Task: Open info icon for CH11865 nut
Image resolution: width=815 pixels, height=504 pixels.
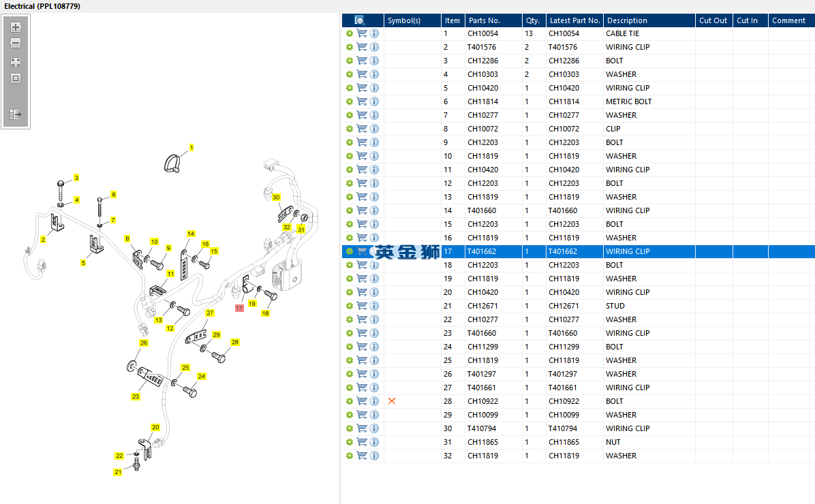Action: click(374, 441)
